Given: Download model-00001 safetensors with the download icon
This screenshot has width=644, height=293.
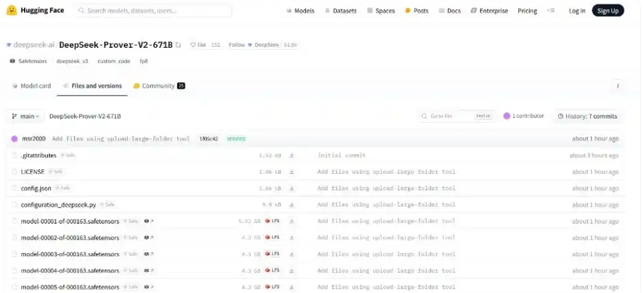Looking at the screenshot, I should (x=291, y=221).
